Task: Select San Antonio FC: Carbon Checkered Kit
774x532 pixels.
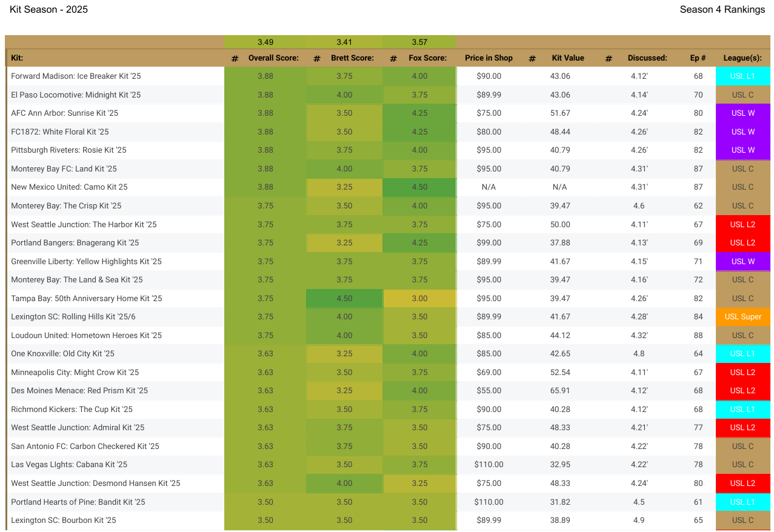Action: [85, 447]
